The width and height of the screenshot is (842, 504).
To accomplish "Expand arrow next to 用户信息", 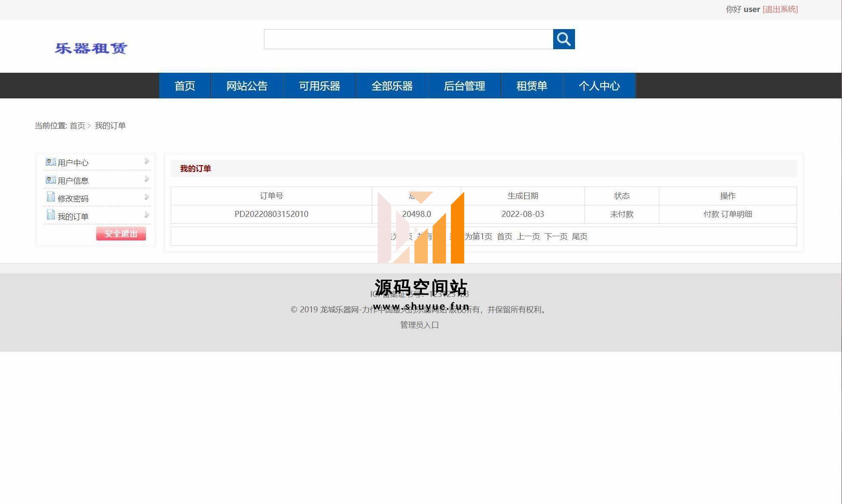I will pos(146,179).
